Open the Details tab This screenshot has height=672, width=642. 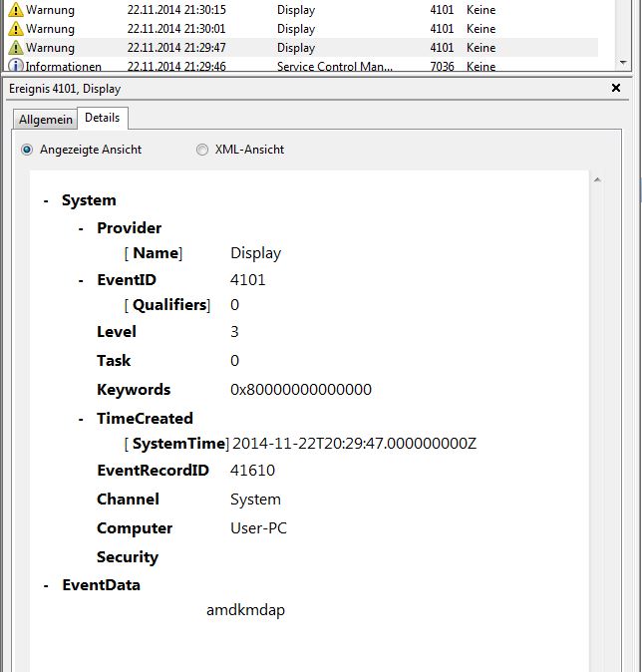click(102, 118)
